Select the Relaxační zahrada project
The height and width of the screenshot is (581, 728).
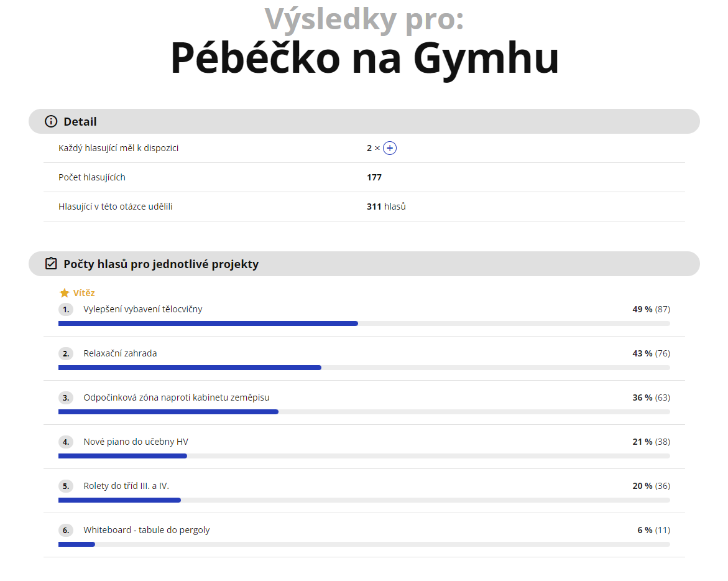point(120,353)
